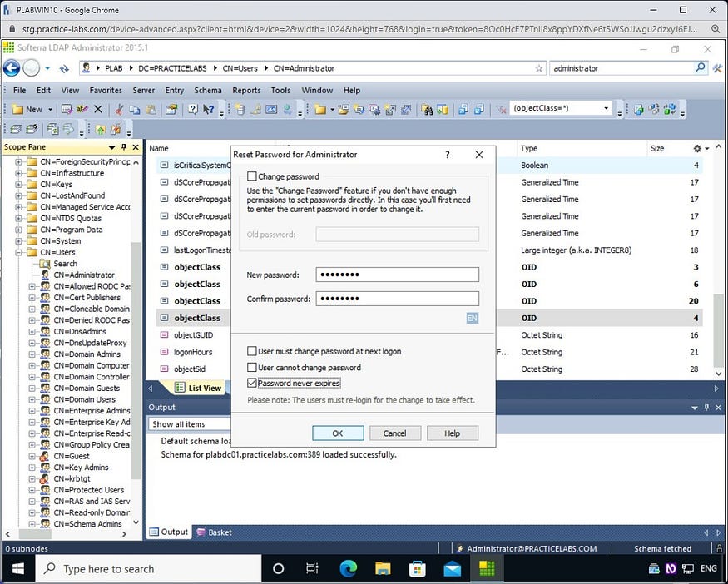Open Microsoft Edge from taskbar
Image resolution: width=728 pixels, height=584 pixels.
coord(349,568)
